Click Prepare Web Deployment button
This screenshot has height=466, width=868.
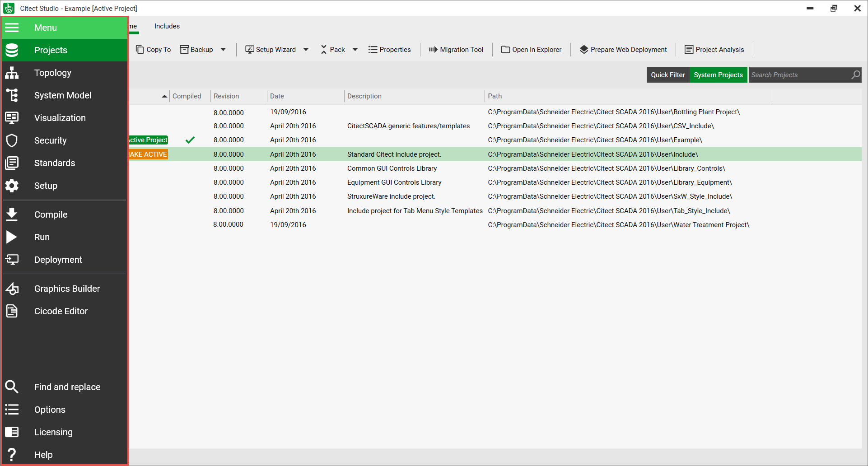pos(623,50)
